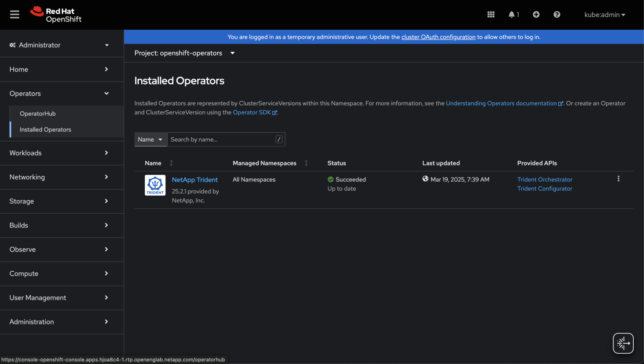644x364 pixels.
Task: Open the NetApp Trident operator details
Action: pyautogui.click(x=195, y=180)
